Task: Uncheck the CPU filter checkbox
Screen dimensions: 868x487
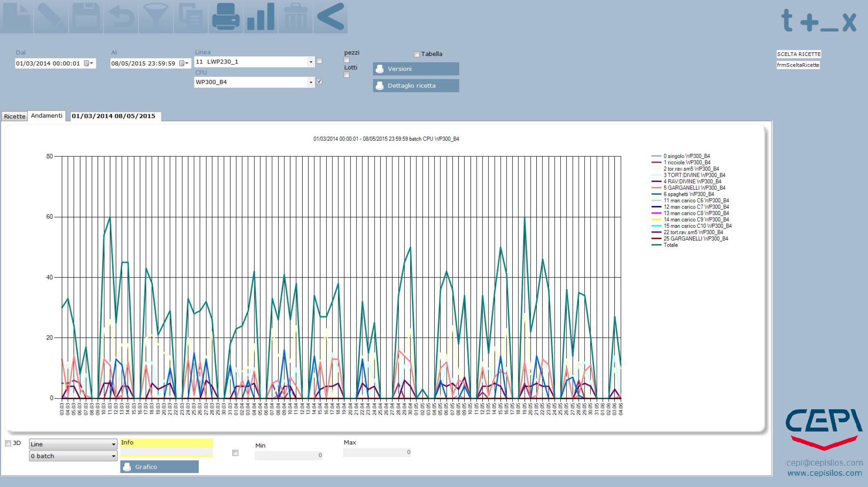Action: click(x=319, y=81)
